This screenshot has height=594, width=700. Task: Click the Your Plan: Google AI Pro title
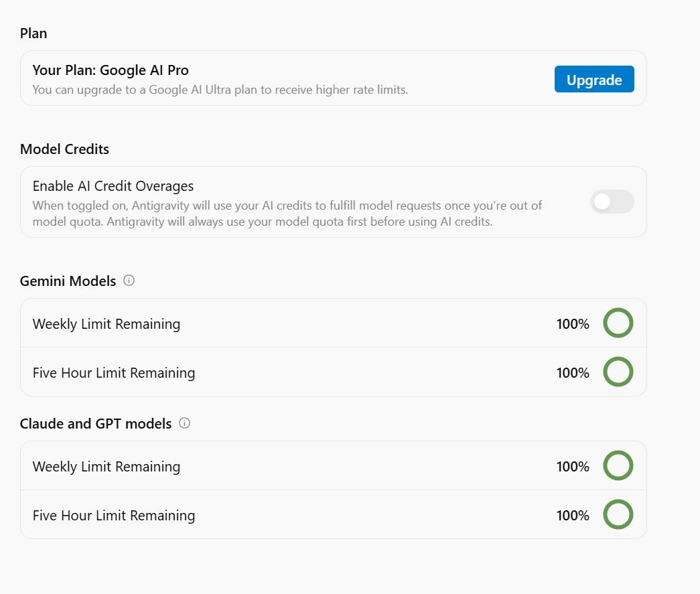pos(111,70)
